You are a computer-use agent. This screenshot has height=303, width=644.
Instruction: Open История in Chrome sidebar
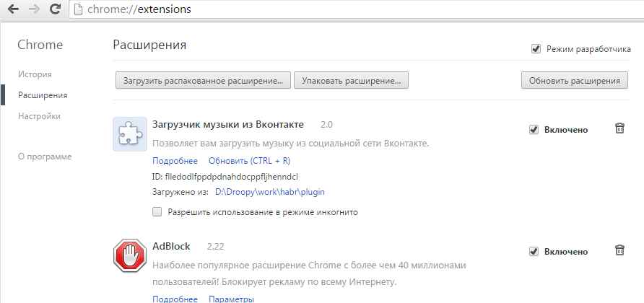35,74
